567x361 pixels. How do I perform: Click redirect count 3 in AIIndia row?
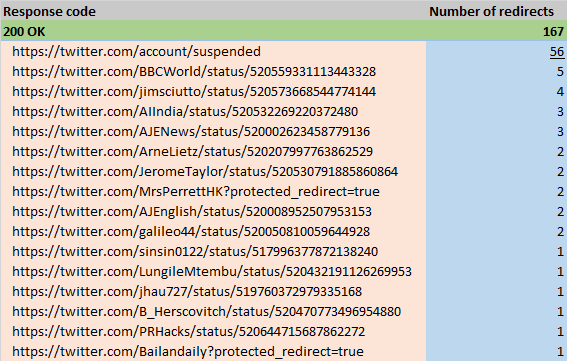pos(560,111)
